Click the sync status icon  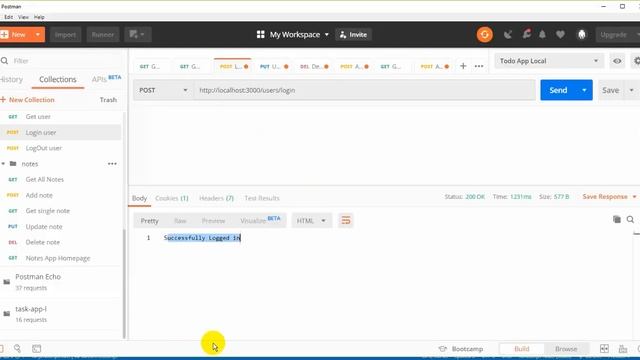[x=484, y=35]
